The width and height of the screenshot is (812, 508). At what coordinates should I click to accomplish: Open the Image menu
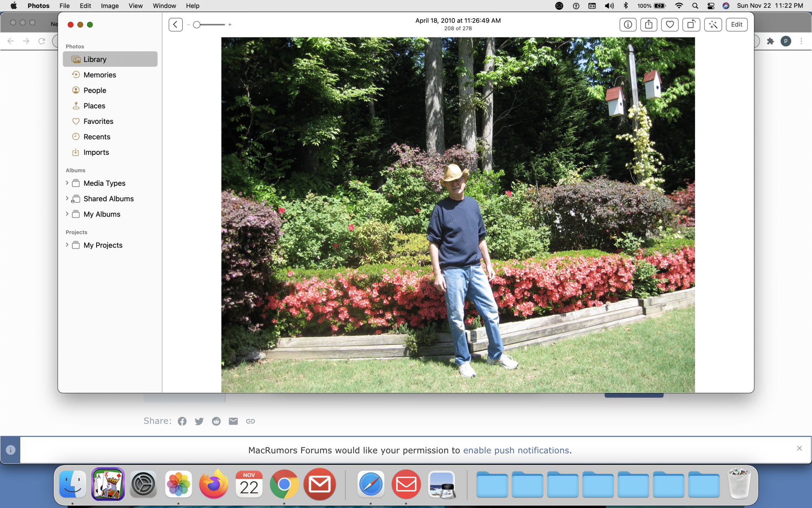(x=110, y=6)
